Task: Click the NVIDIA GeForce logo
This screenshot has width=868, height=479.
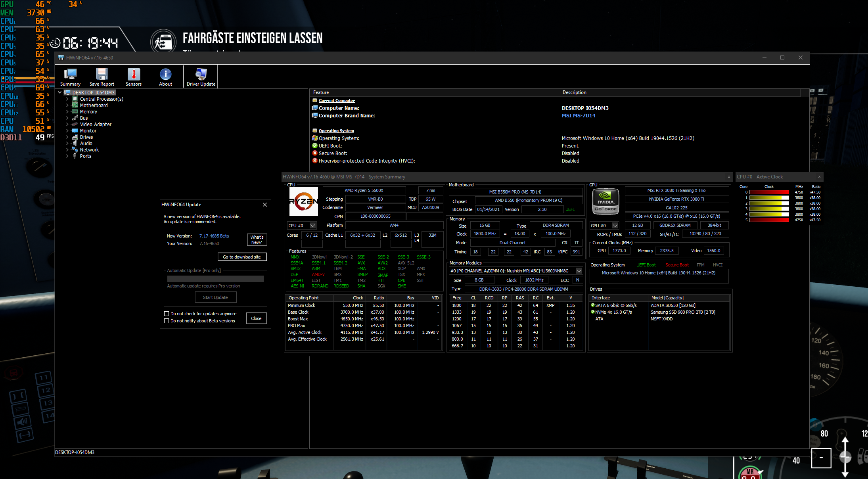Action: coord(605,201)
